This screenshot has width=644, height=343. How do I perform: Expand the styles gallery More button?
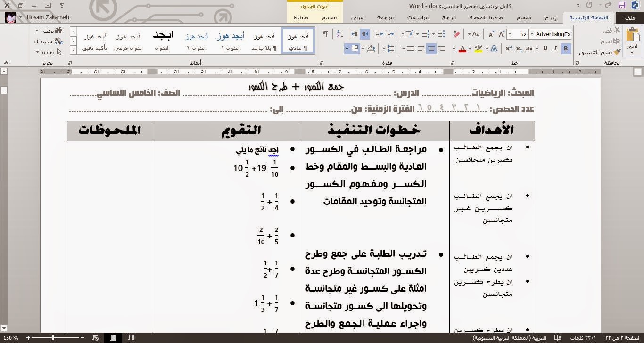[x=73, y=49]
